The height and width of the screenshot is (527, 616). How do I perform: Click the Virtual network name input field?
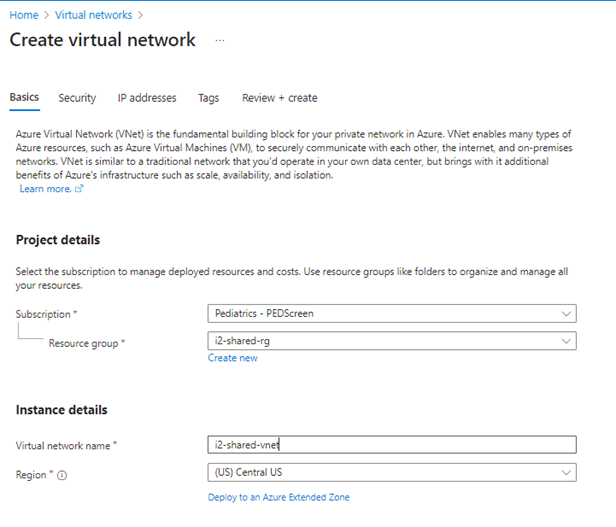tap(392, 445)
